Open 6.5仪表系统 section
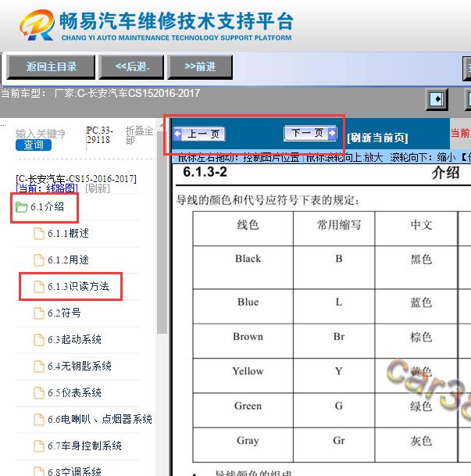This screenshot has height=476, width=471. coord(74,392)
